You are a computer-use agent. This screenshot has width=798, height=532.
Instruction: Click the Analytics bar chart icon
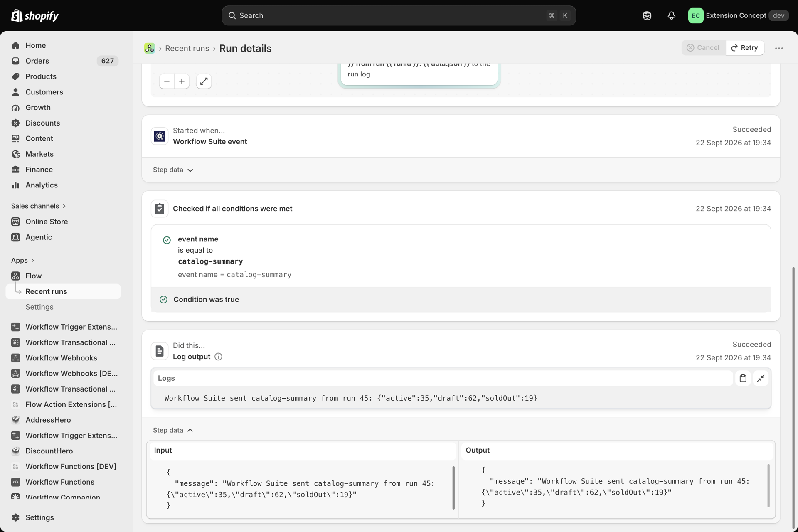coord(15,185)
